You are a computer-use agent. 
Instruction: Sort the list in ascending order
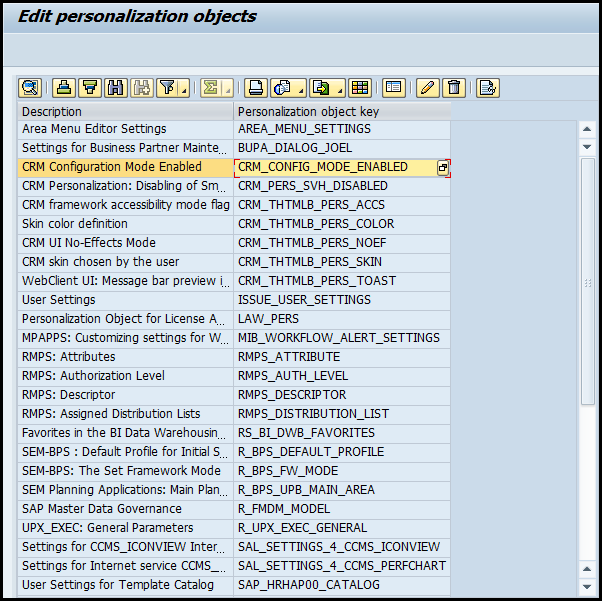pos(64,88)
